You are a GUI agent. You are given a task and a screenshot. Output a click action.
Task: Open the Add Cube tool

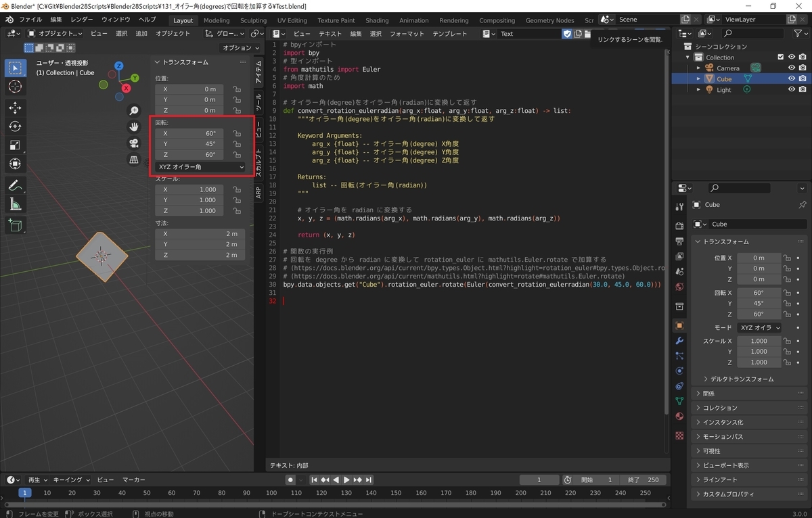click(16, 225)
